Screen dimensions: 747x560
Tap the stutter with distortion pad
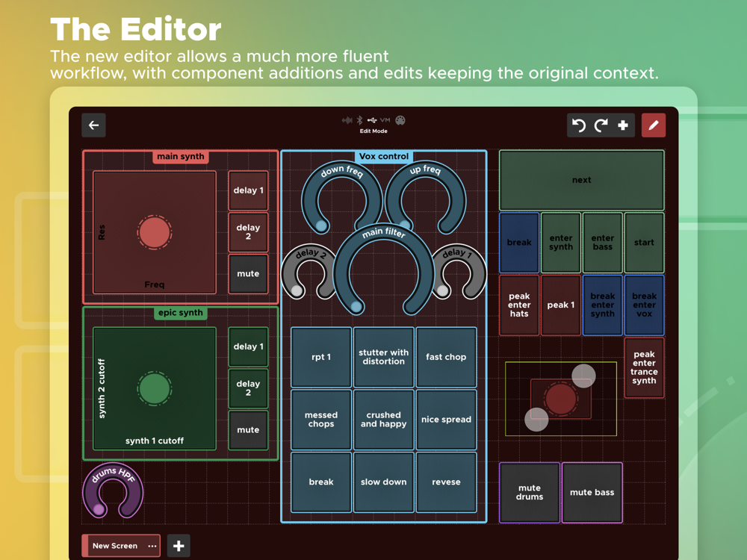coord(383,357)
